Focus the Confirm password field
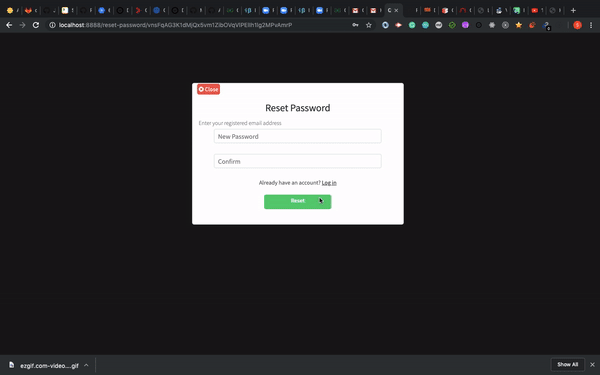The width and height of the screenshot is (600, 375). point(297,161)
